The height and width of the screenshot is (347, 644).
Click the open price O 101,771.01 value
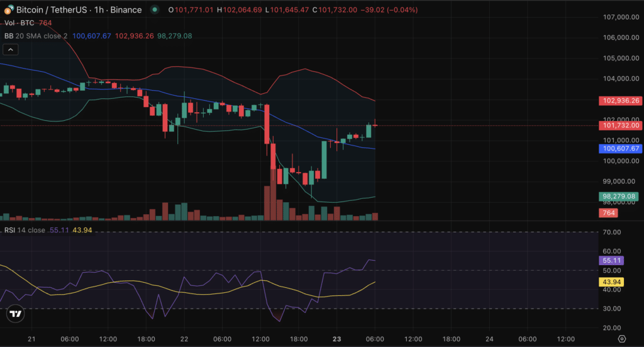[x=191, y=10]
